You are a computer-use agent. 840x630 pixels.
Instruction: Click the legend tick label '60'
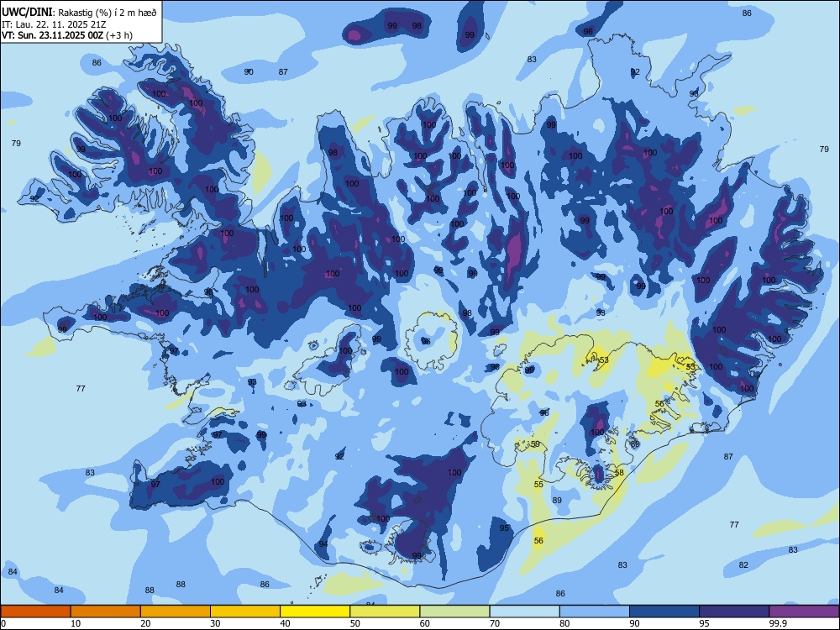click(425, 623)
